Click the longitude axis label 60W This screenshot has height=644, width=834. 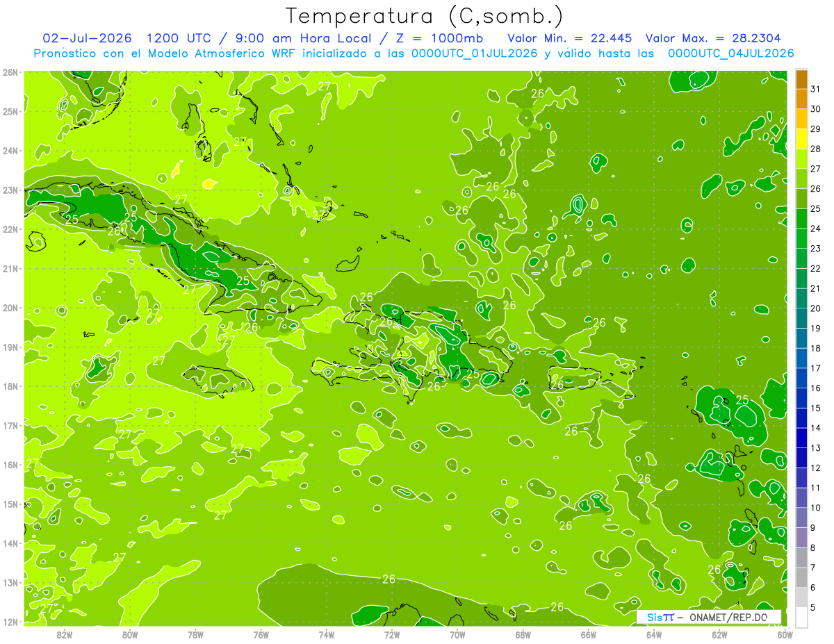click(x=785, y=634)
